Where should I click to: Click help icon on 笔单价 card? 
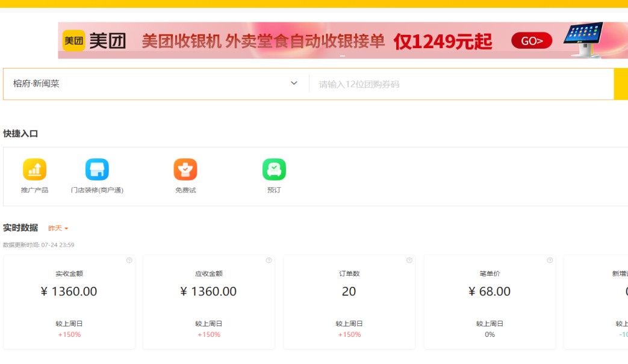[x=550, y=261]
